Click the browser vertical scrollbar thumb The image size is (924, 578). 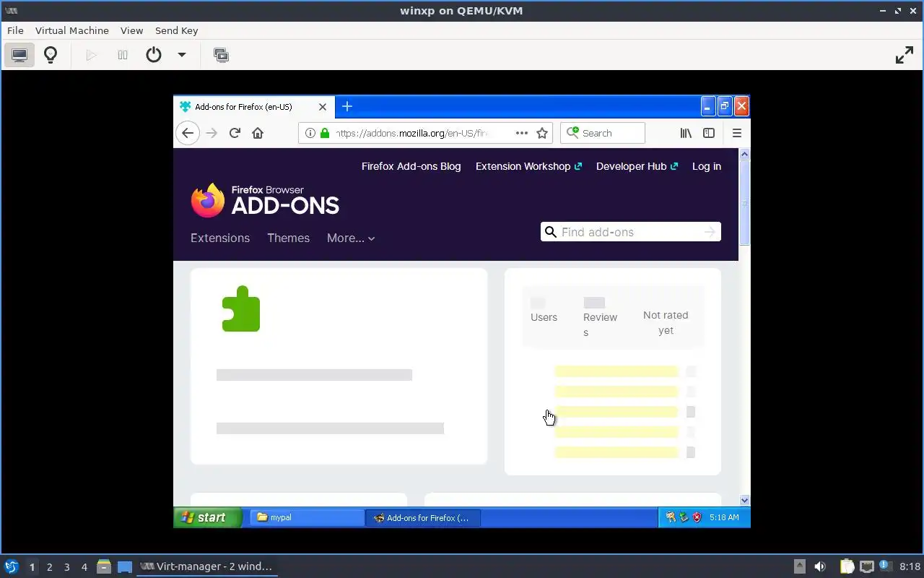(744, 203)
